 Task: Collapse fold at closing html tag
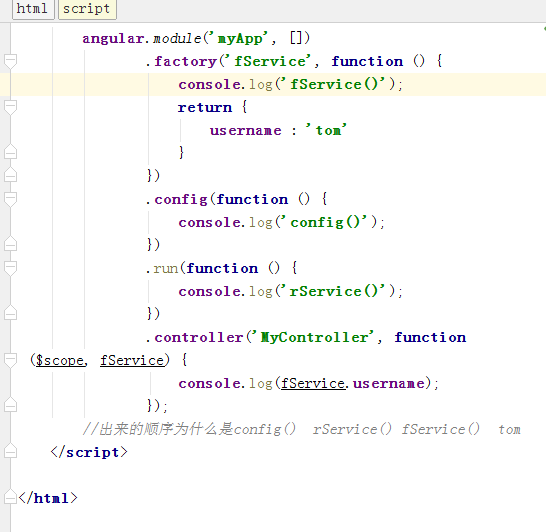tap(10, 497)
